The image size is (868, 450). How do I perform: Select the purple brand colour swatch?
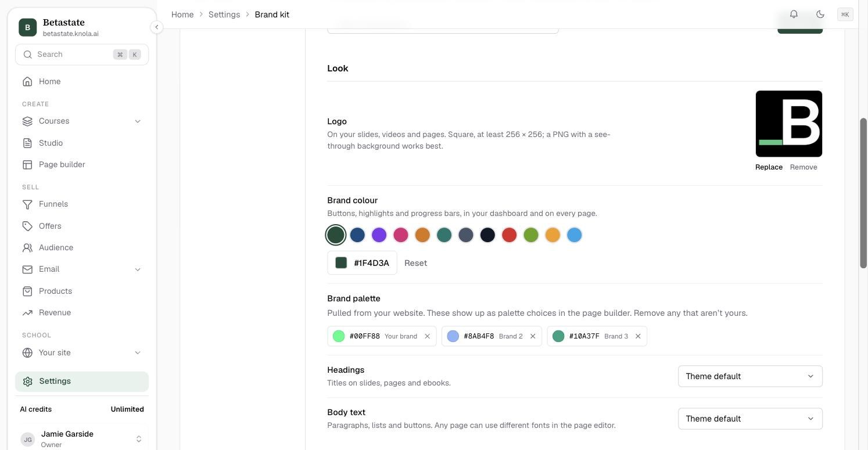click(379, 235)
